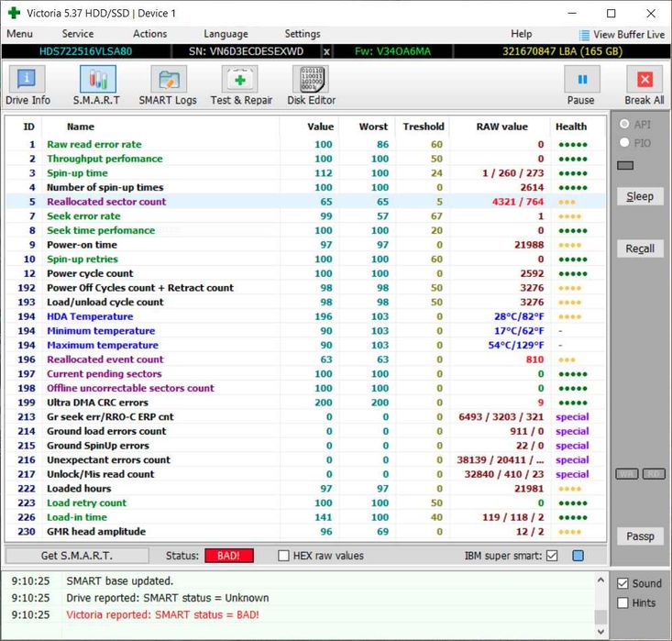The image size is (672, 641).
Task: Click the 4321 / 764 raw value
Action: [518, 202]
